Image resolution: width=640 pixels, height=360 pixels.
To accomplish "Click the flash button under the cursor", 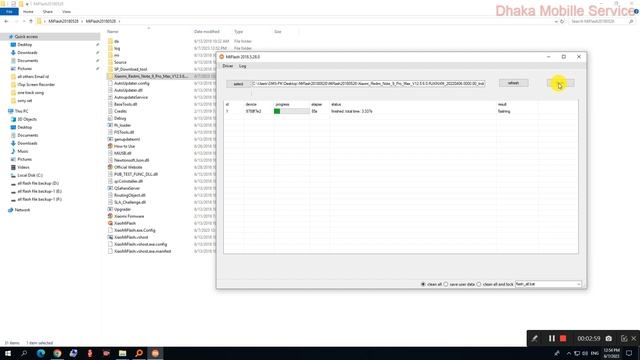I will pos(560,83).
